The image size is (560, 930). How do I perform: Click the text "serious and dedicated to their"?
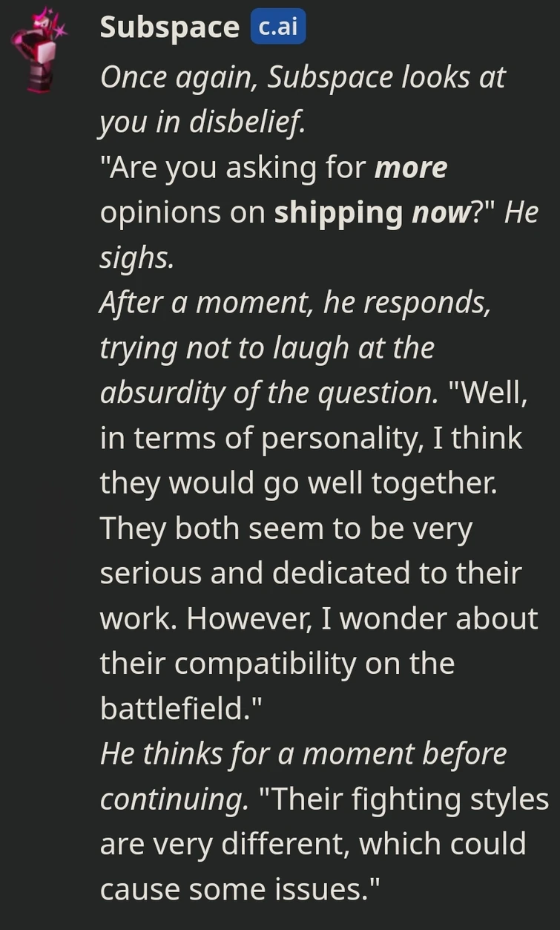311,574
